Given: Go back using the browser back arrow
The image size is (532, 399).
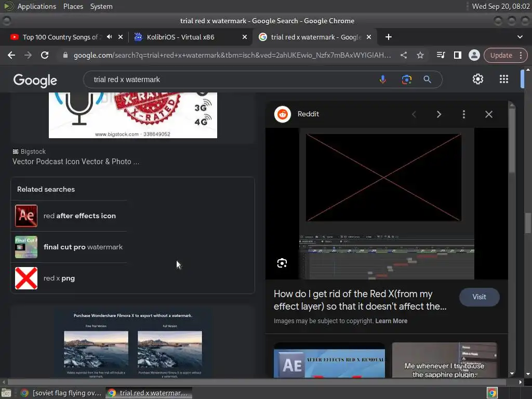Looking at the screenshot, I should 11,55.
